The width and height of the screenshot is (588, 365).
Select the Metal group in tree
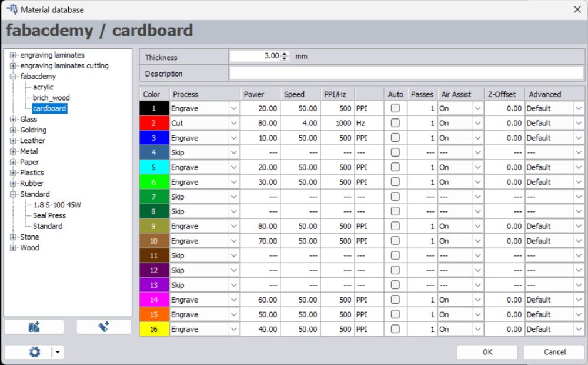pos(29,151)
